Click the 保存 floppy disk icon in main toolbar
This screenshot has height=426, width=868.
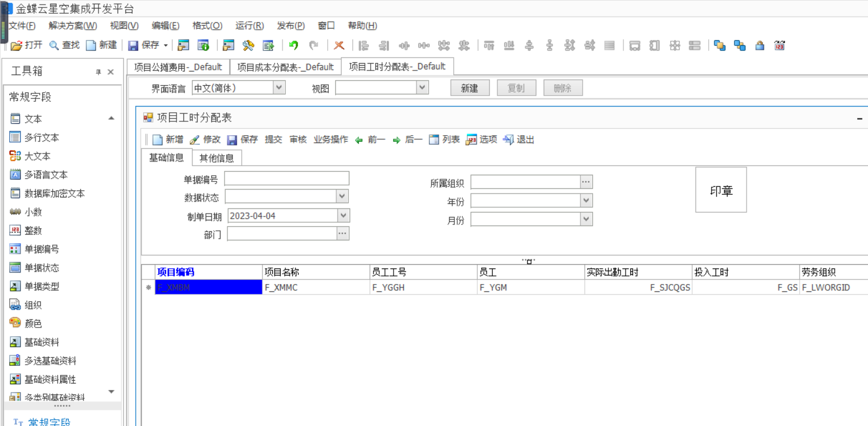(133, 45)
